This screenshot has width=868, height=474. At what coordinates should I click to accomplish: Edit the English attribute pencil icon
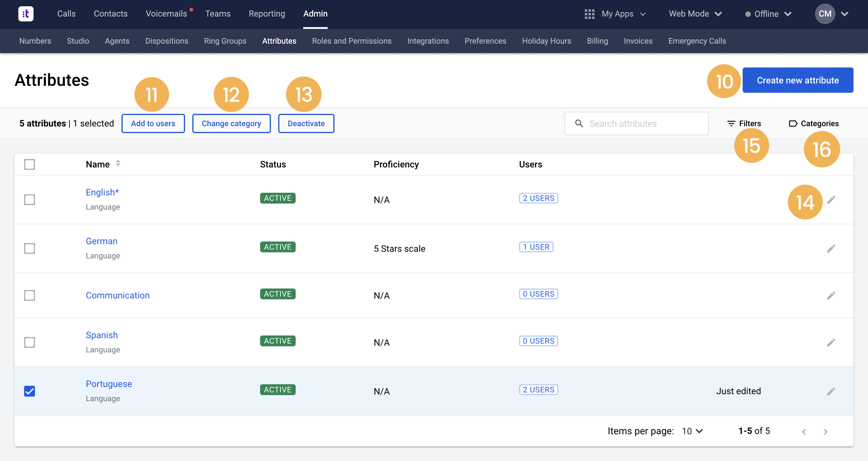pyautogui.click(x=831, y=200)
